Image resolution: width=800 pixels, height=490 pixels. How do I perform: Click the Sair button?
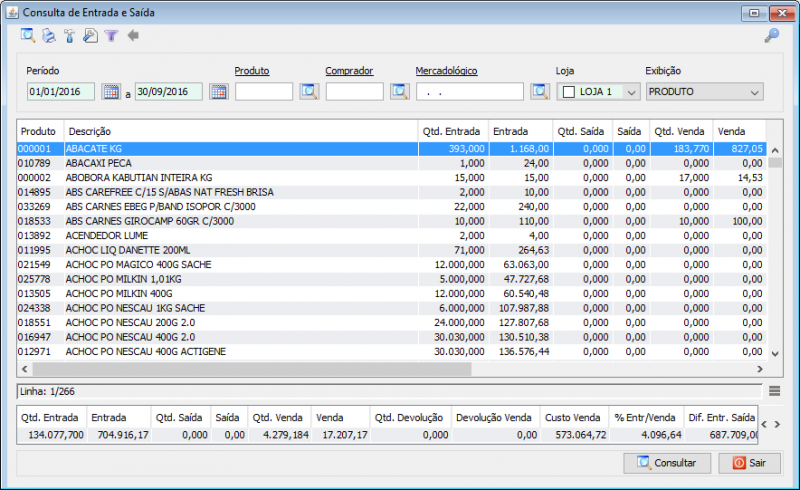point(749,463)
